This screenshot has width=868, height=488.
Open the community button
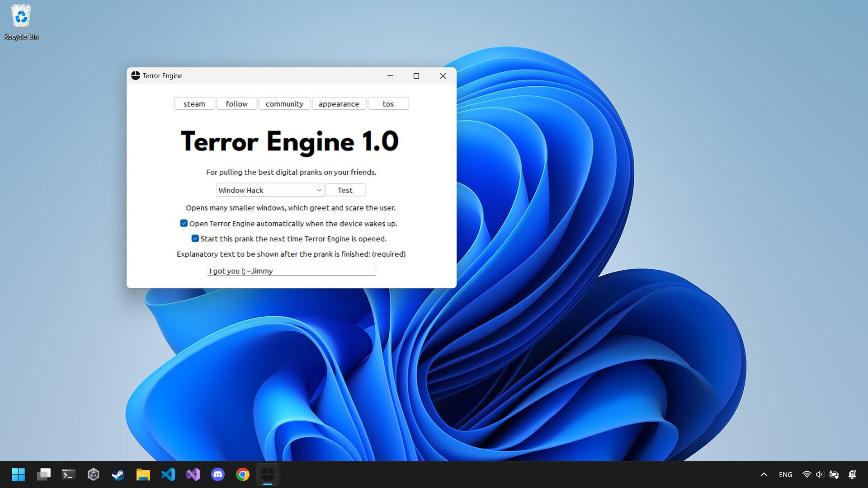pyautogui.click(x=284, y=103)
